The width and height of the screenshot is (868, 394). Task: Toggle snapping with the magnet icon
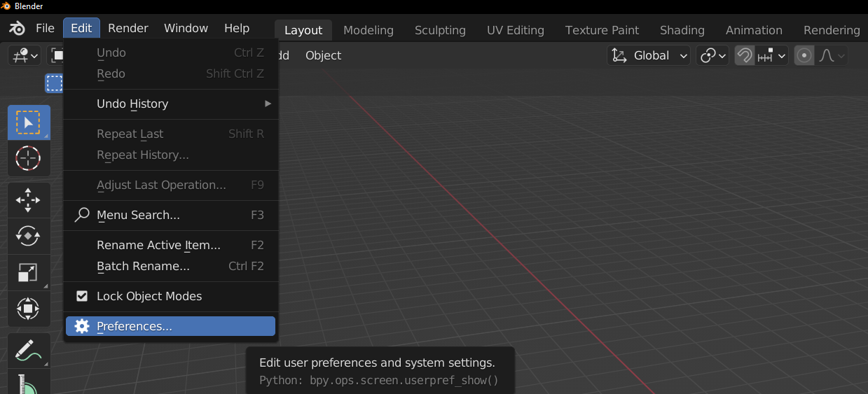(744, 55)
